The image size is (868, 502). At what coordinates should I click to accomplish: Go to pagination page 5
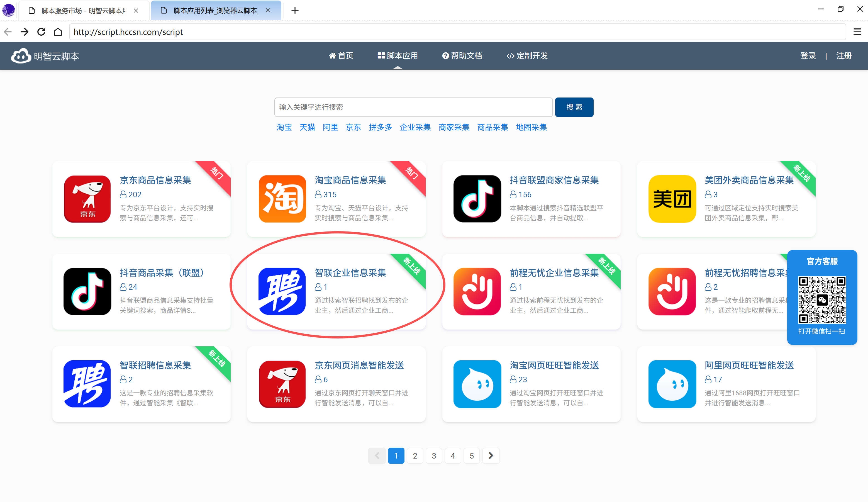472,455
